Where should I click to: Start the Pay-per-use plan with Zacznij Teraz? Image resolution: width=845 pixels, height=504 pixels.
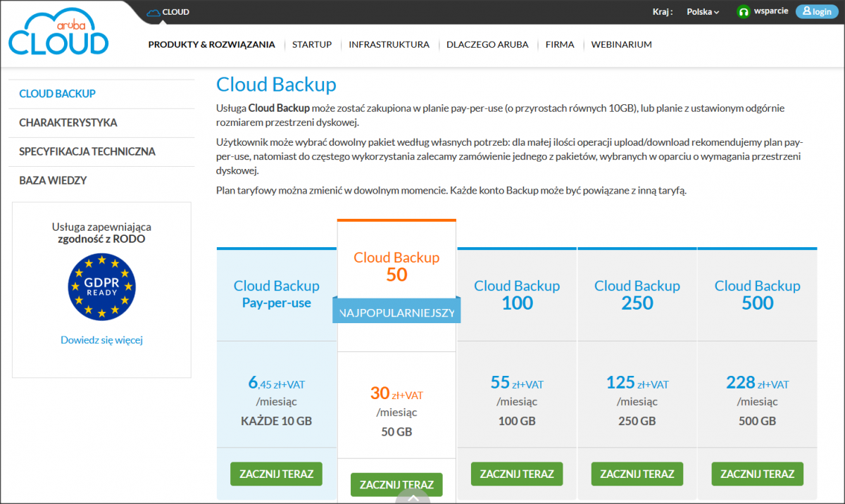[x=276, y=474]
